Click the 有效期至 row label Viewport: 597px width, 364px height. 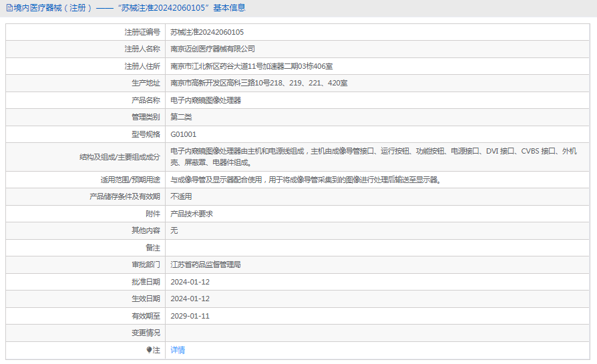[x=146, y=316]
